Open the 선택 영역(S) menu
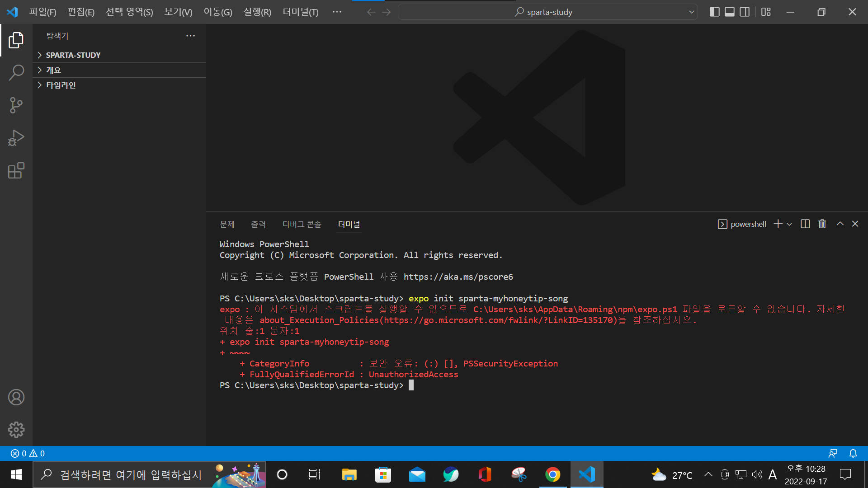 tap(129, 12)
